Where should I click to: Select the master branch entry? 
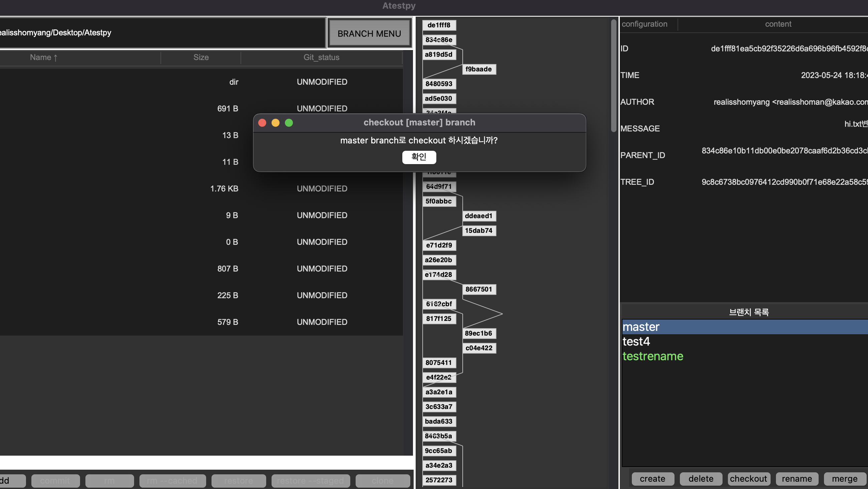(641, 327)
